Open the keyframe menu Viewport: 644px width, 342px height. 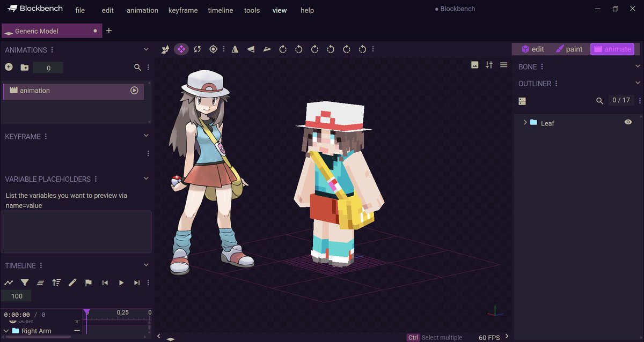pos(183,10)
